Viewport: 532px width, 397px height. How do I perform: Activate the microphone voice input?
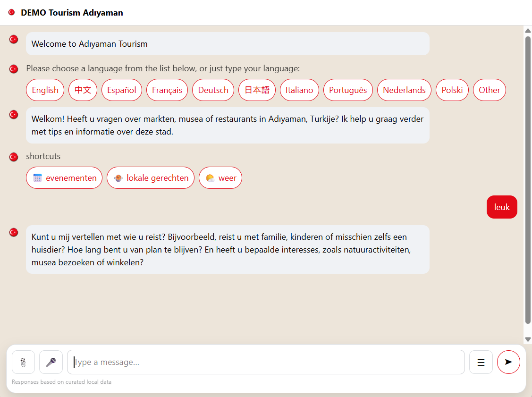51,362
